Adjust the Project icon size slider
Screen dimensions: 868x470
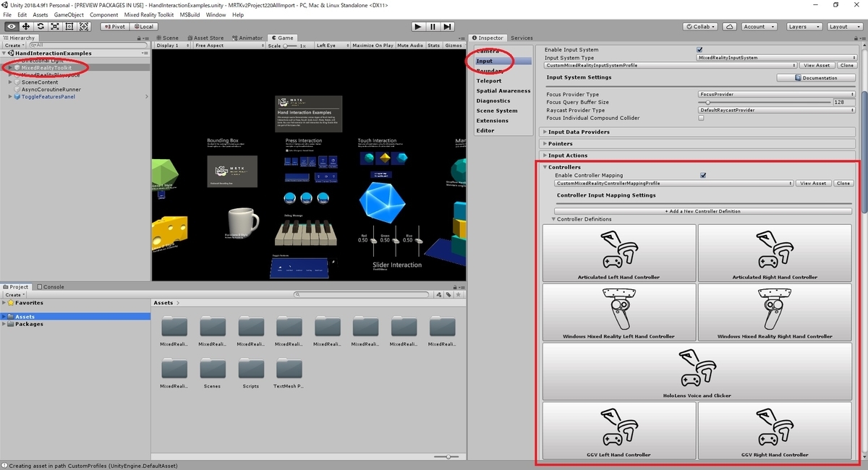pos(448,456)
